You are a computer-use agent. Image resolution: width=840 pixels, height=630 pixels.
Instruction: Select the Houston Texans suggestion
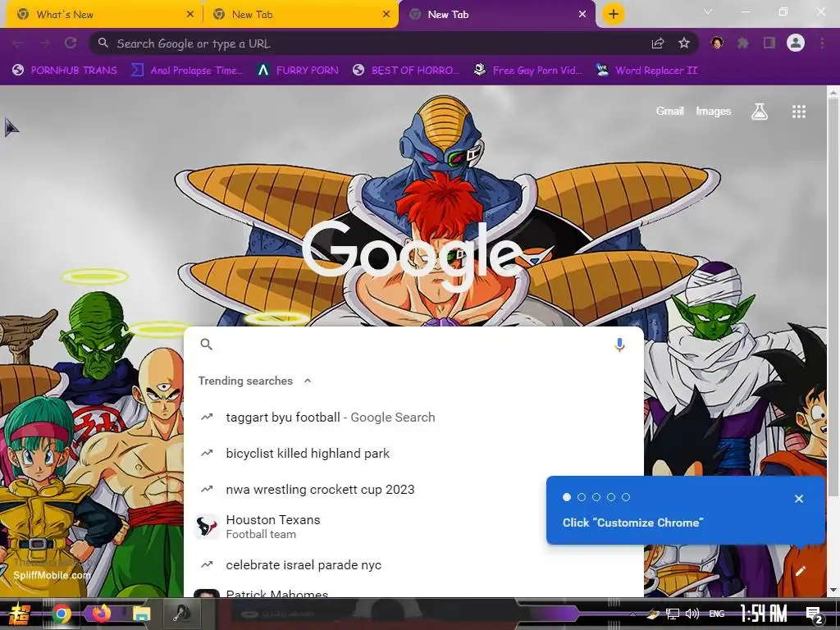pos(413,527)
